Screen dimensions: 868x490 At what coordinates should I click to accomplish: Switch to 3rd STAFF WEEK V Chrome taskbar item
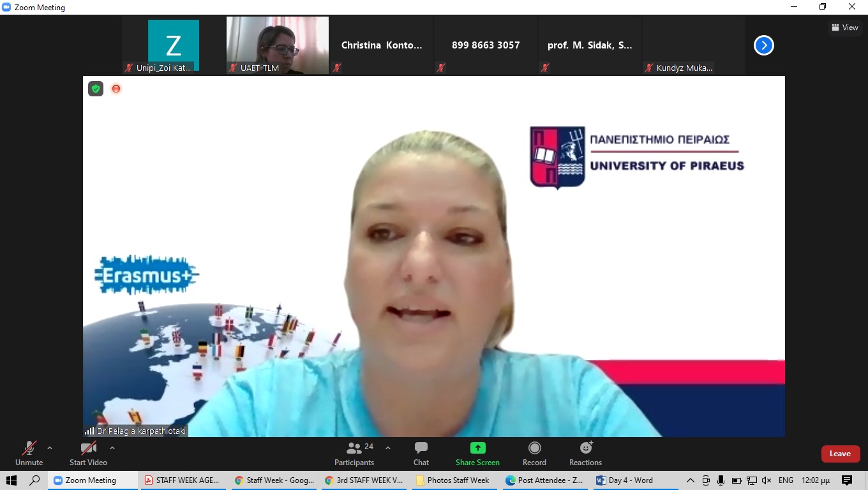click(364, 480)
